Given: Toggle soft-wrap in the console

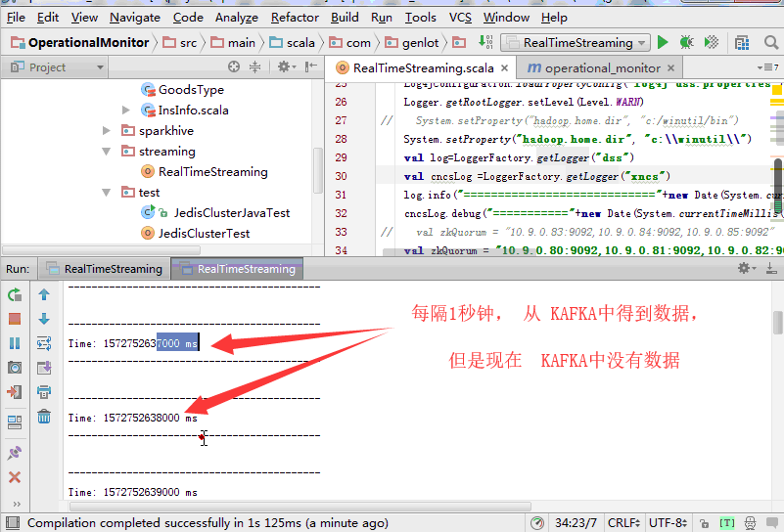Looking at the screenshot, I should click(44, 343).
